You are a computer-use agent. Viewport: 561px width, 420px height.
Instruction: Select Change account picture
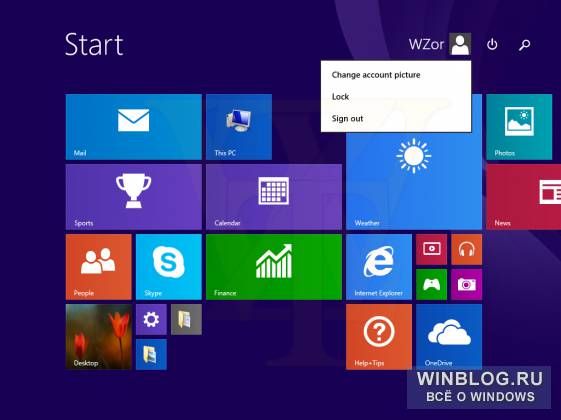376,75
